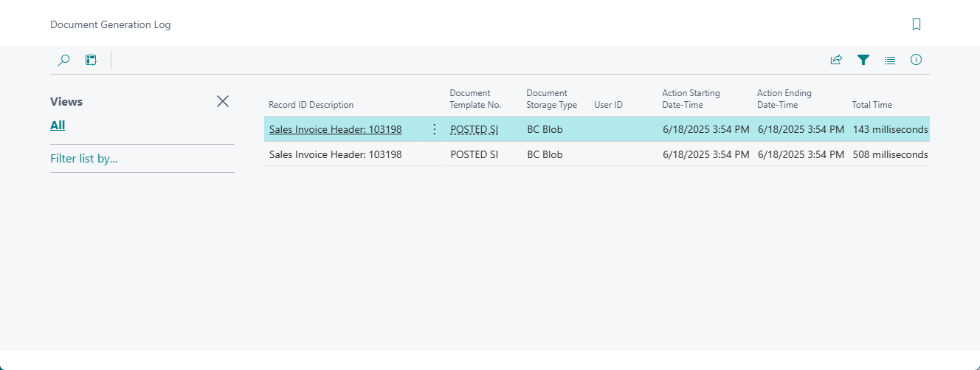
Task: Bookmark this Document Generation Log page
Action: (x=916, y=24)
